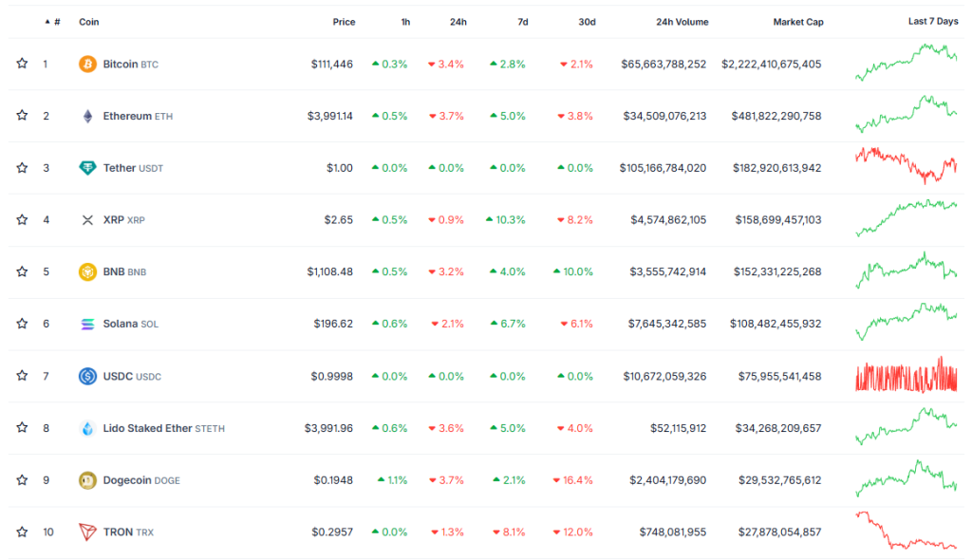Viewport: 972px width, 560px height.
Task: Click the Bitcoin logo icon
Action: 87,65
